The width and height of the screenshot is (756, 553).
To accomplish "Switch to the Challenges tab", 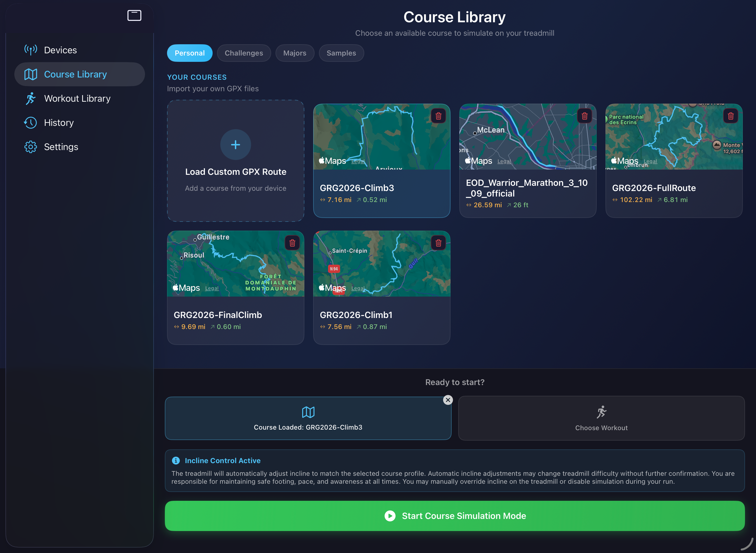I will [244, 53].
